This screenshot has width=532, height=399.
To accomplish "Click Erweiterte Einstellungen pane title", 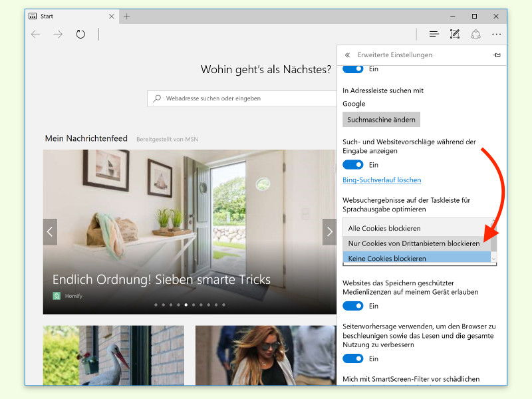I will [395, 55].
